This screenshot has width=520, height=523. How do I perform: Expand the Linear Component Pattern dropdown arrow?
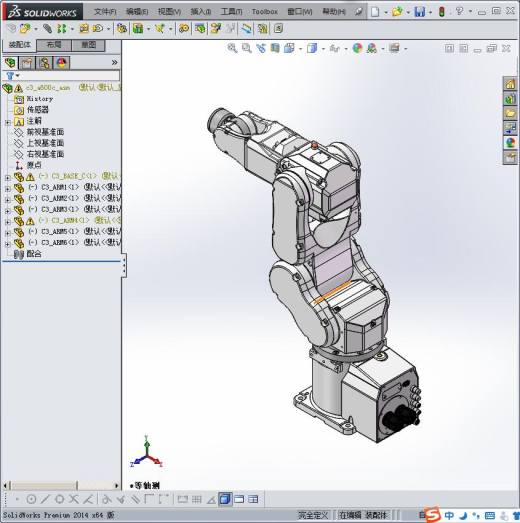coord(72,29)
